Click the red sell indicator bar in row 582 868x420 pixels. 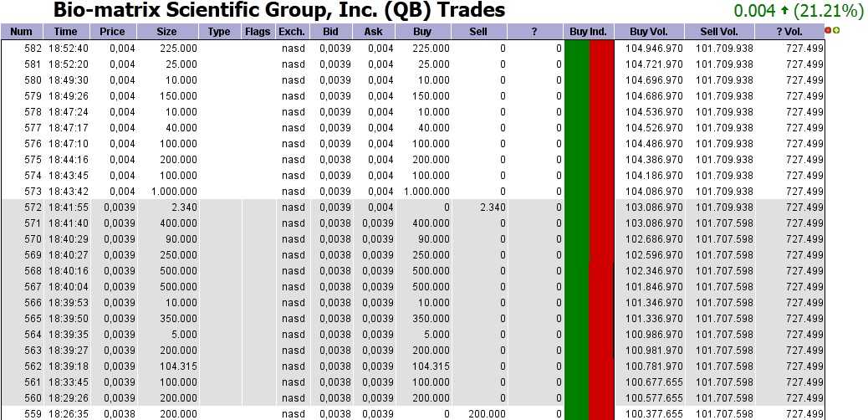click(x=602, y=49)
